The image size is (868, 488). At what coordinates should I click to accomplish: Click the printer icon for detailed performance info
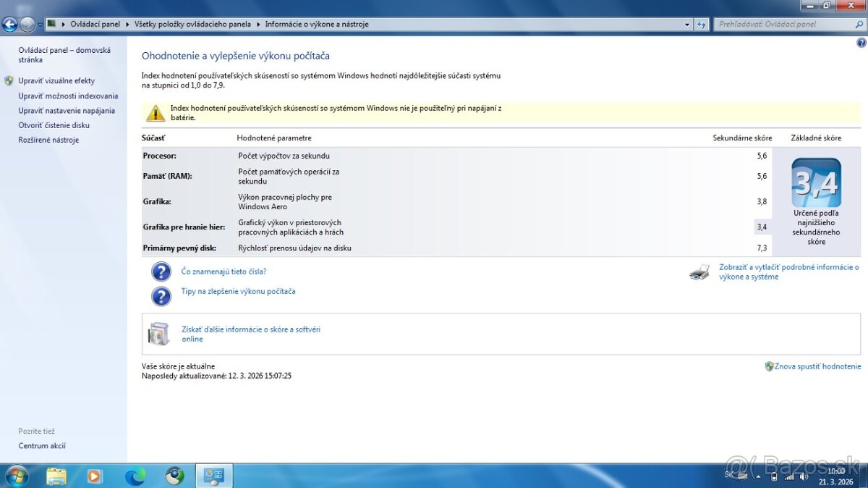(699, 272)
